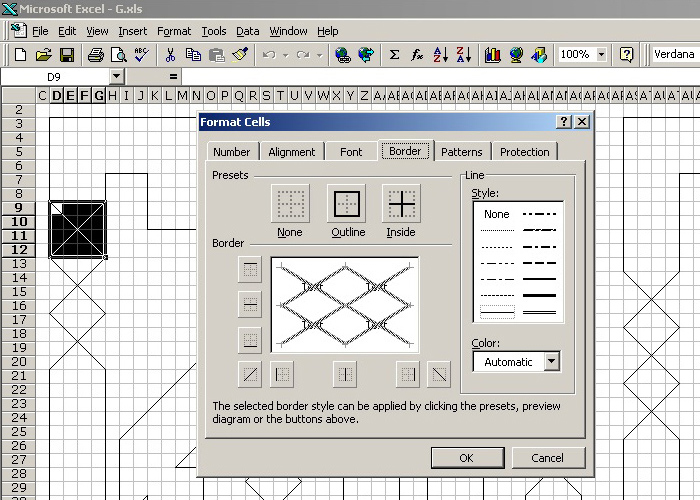Viewport: 700px width, 500px height.
Task: Click the Format Painter brush icon
Action: tap(239, 55)
